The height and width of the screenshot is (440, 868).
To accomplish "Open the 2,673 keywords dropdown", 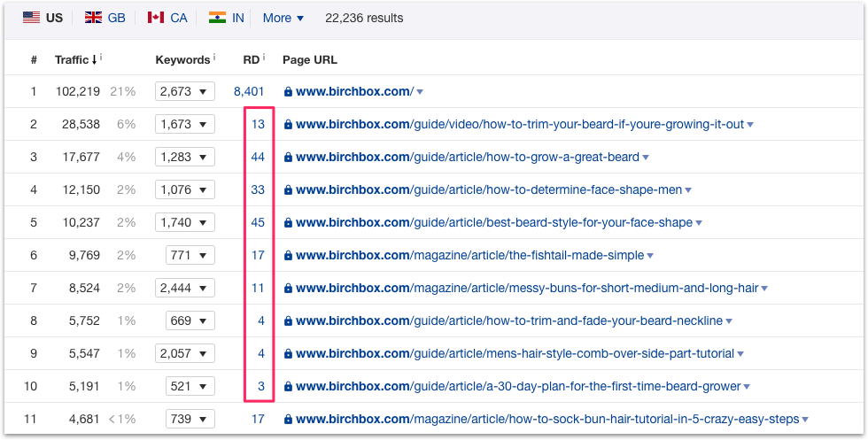I will (185, 91).
